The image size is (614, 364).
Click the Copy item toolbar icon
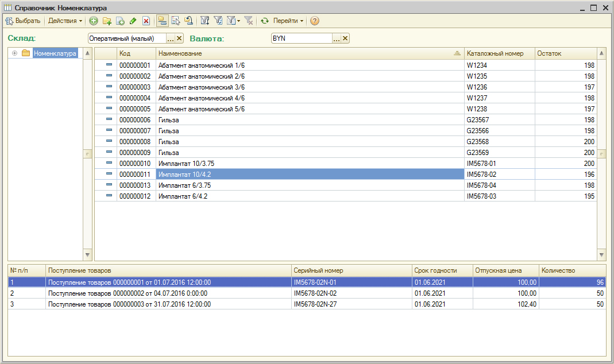(x=120, y=21)
